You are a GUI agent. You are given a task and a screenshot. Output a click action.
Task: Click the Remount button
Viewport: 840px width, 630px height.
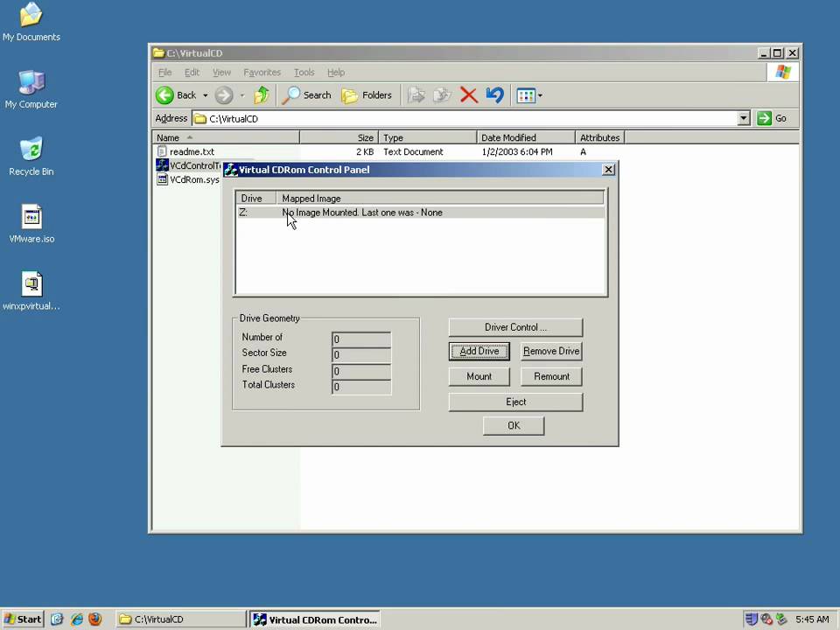click(x=551, y=376)
